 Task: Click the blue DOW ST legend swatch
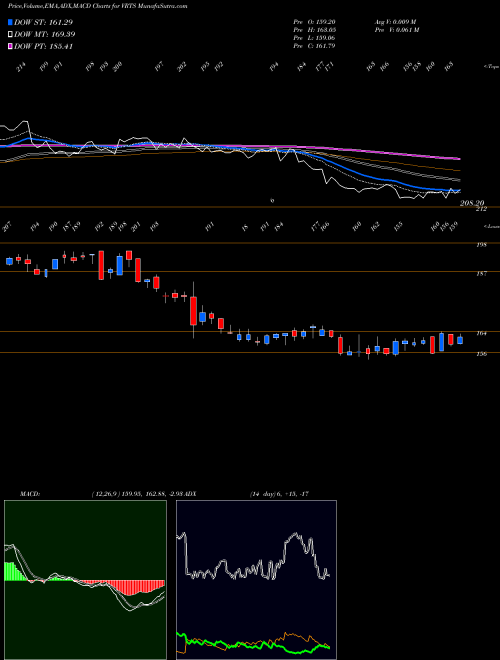point(10,22)
